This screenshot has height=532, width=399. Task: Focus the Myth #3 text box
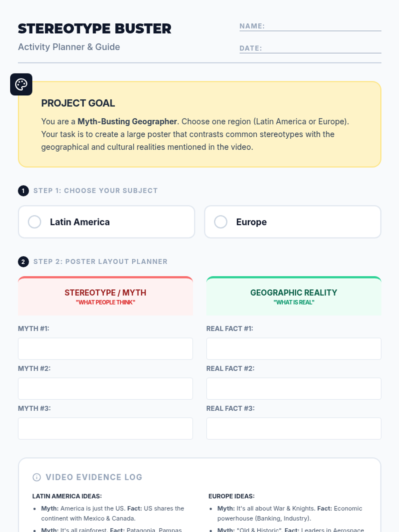[x=105, y=429]
